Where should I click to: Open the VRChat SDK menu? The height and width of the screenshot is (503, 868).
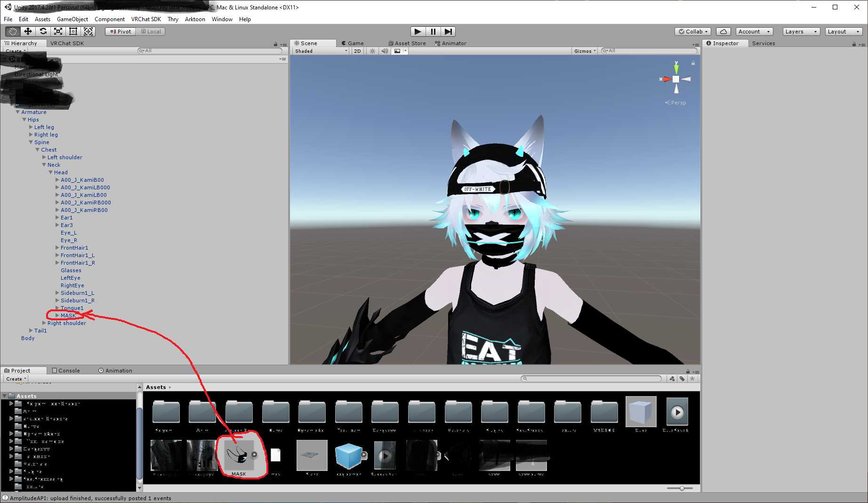[146, 19]
